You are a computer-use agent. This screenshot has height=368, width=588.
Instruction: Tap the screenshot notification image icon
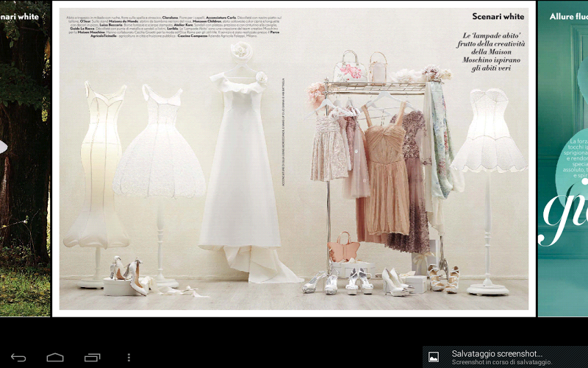tap(434, 357)
